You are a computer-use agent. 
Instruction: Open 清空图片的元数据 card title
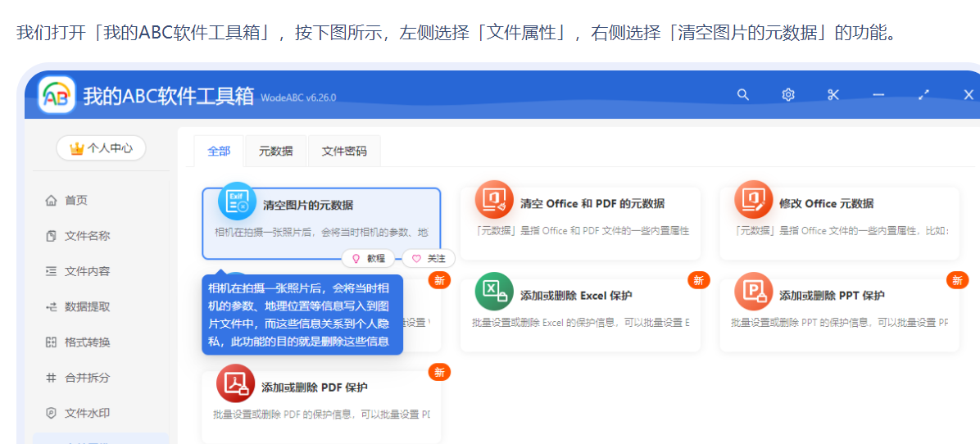tap(308, 205)
